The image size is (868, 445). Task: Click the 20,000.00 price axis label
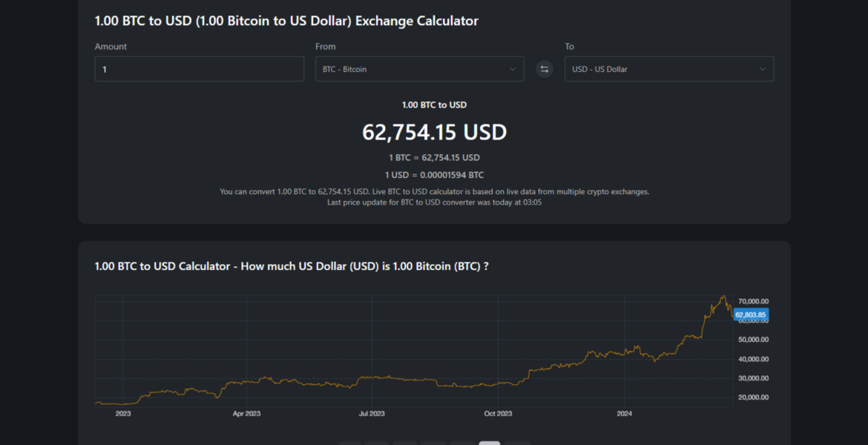pyautogui.click(x=751, y=398)
